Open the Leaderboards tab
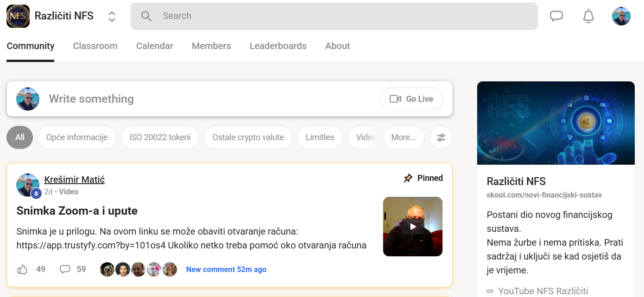 point(278,46)
